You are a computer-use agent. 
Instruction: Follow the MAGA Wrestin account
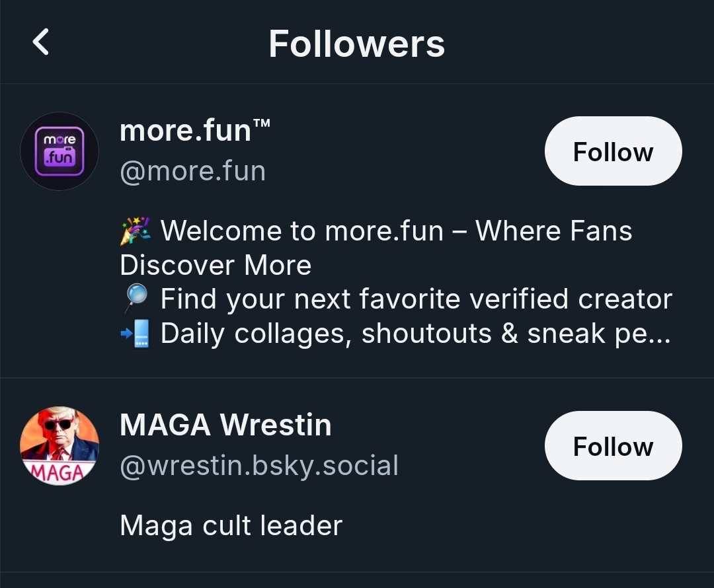pos(613,446)
